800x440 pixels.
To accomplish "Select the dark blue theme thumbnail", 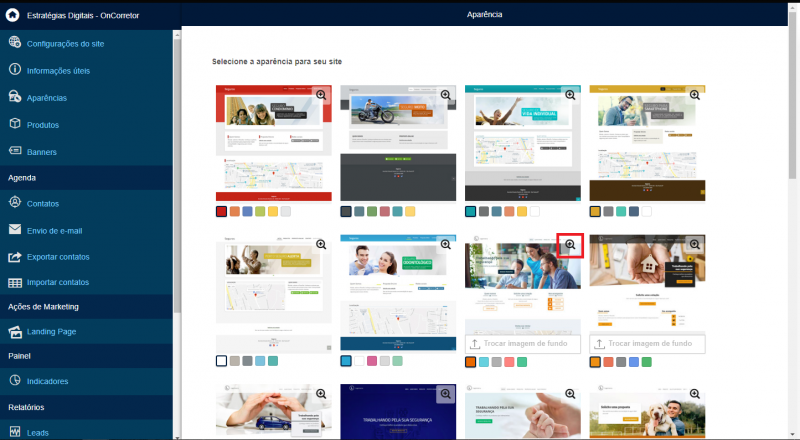I will (398, 412).
